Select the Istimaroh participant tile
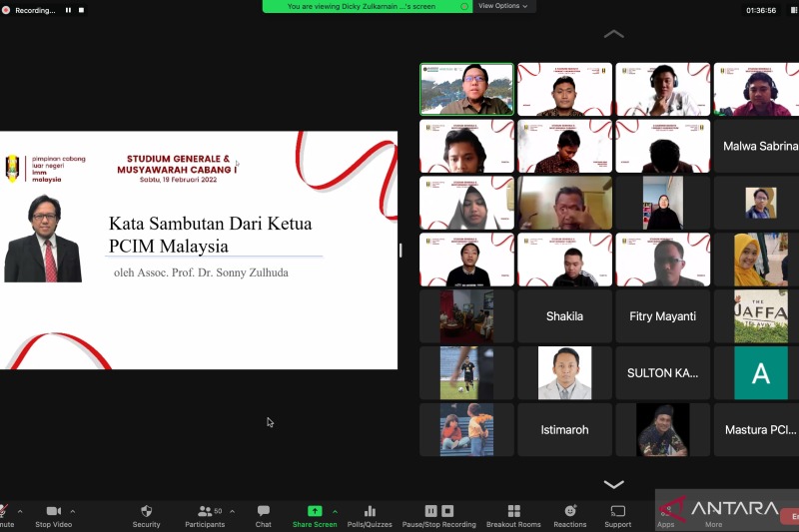This screenshot has height=532, width=799. click(564, 429)
